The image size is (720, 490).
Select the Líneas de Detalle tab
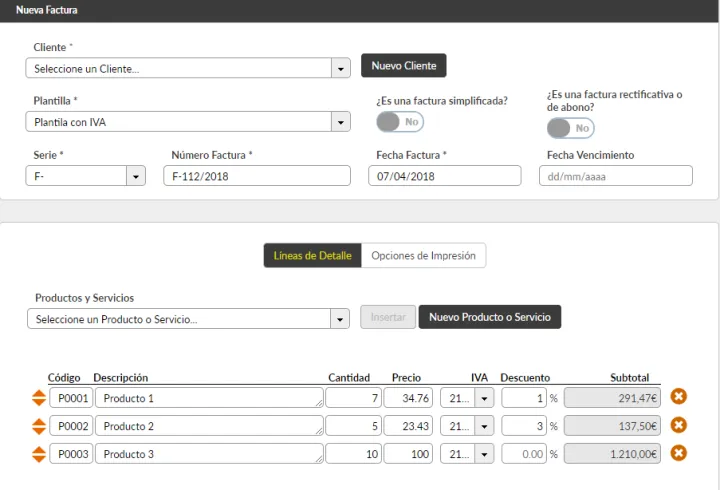coord(312,256)
